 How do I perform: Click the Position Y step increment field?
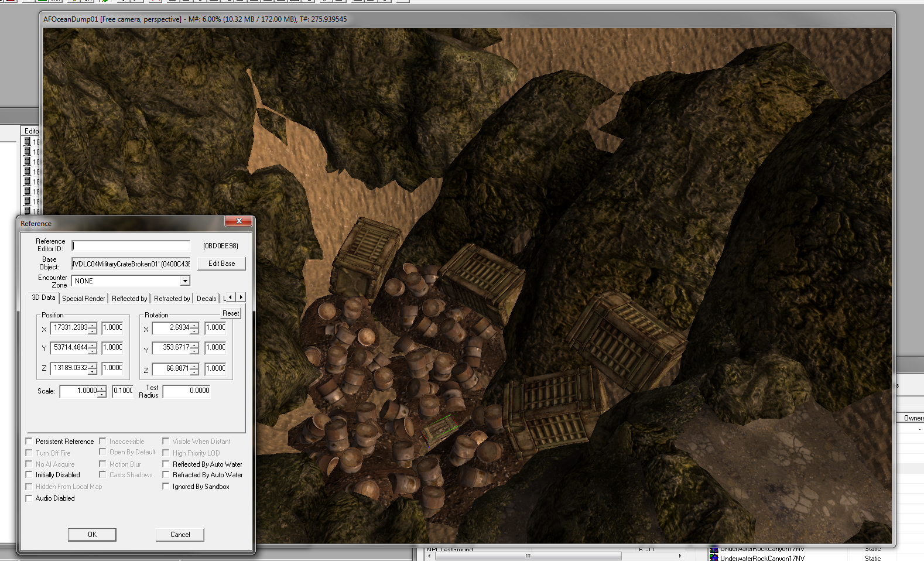112,348
